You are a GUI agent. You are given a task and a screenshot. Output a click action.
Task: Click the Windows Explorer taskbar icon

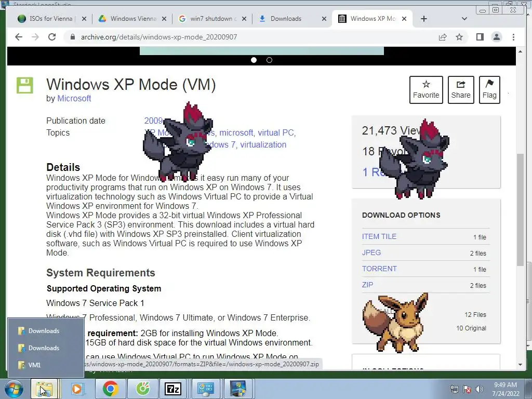(x=45, y=389)
